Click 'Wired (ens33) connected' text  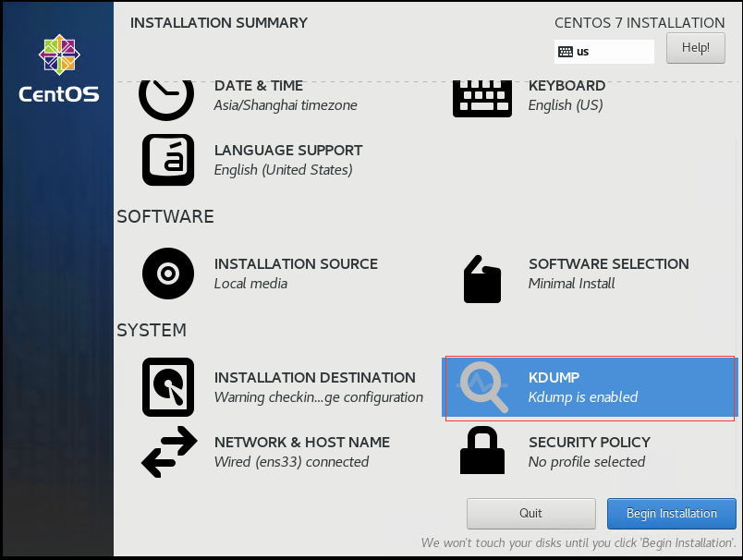291,461
